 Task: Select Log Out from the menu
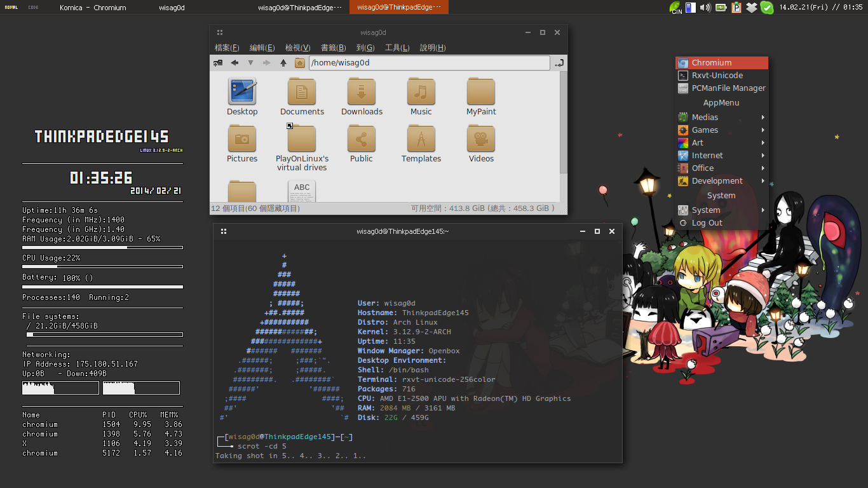(x=707, y=223)
